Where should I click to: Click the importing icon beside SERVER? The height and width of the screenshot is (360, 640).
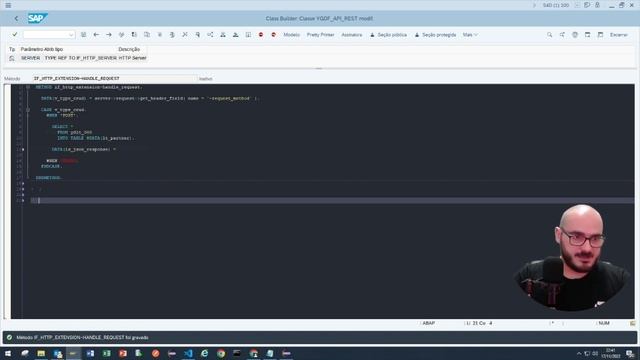pos(12,58)
